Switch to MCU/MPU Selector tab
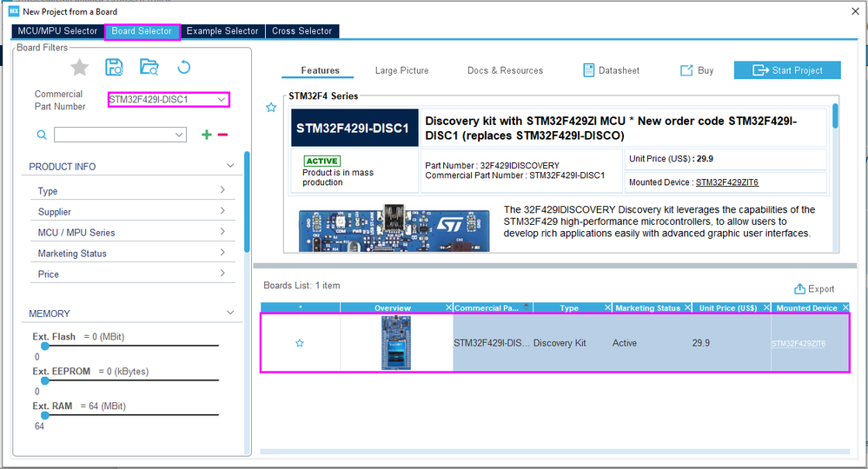 tap(57, 31)
